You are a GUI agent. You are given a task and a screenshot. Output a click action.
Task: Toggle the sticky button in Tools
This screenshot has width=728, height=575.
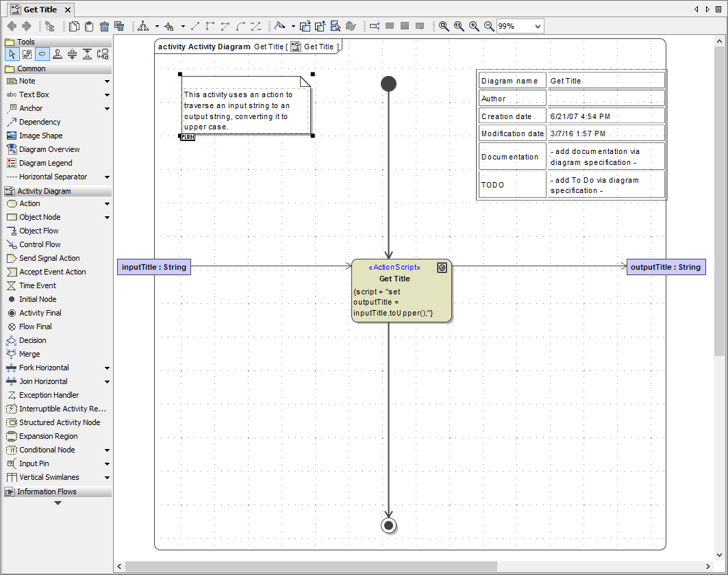tap(42, 54)
